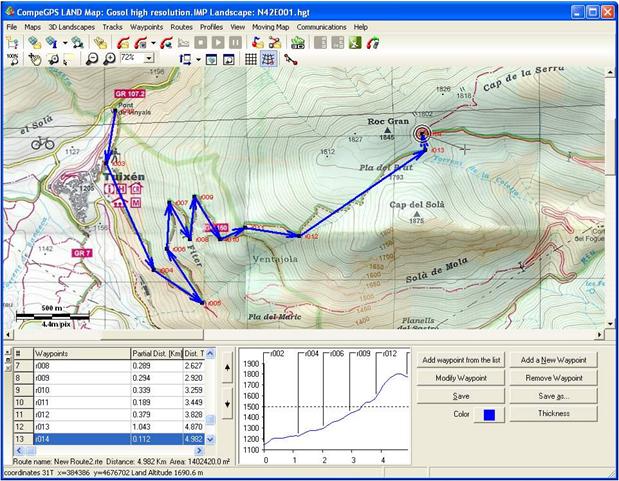Click the Save as... button
619x481 pixels.
553,396
